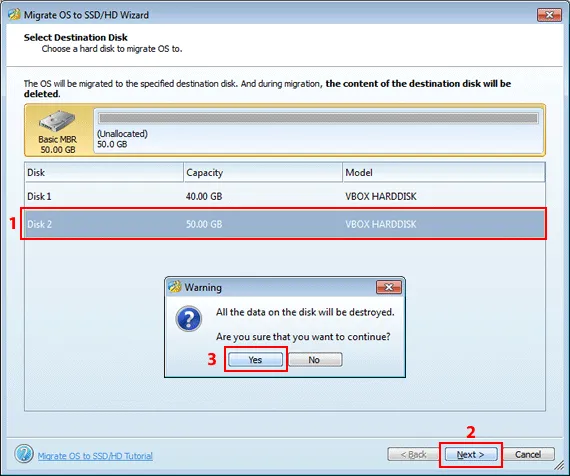The image size is (570, 476).
Task: Click VBOX HARDDISK model of Disk 2
Action: click(381, 224)
